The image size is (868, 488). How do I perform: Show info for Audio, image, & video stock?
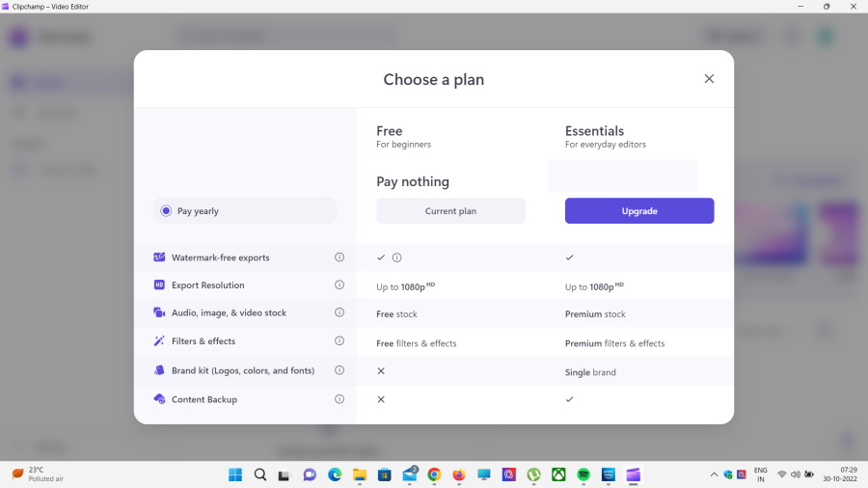coord(339,312)
